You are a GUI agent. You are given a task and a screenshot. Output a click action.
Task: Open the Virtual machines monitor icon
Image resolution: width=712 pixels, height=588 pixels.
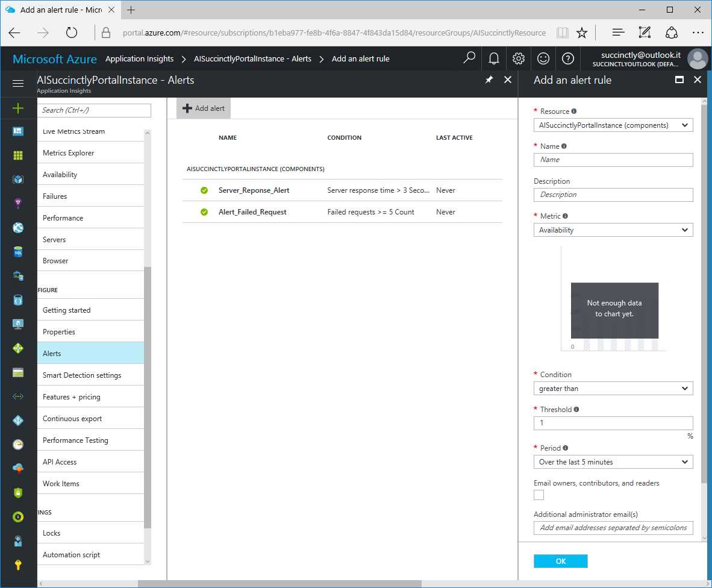[x=18, y=324]
